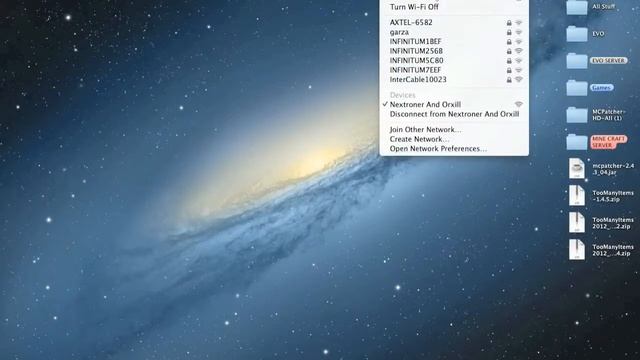This screenshot has height=360, width=640.
Task: Click the mcpatcher-2.4.3_04.jar file name
Action: click(x=613, y=169)
